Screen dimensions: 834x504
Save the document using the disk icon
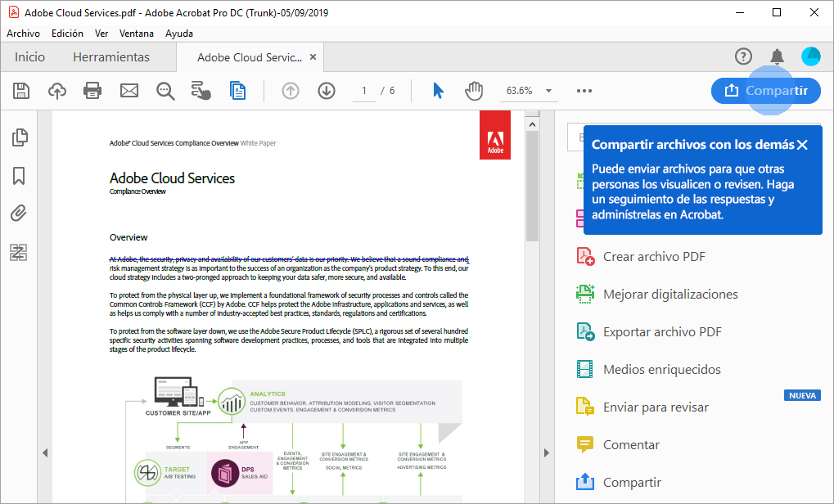20,91
